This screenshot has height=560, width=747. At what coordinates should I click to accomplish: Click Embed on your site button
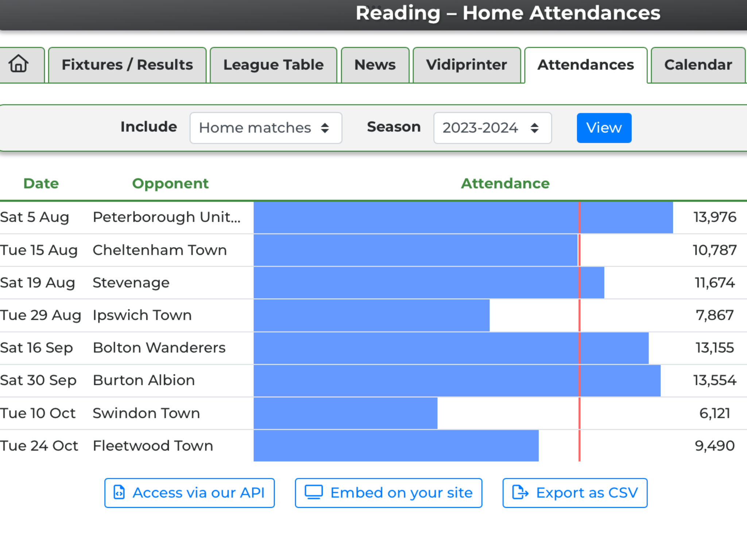[388, 493]
